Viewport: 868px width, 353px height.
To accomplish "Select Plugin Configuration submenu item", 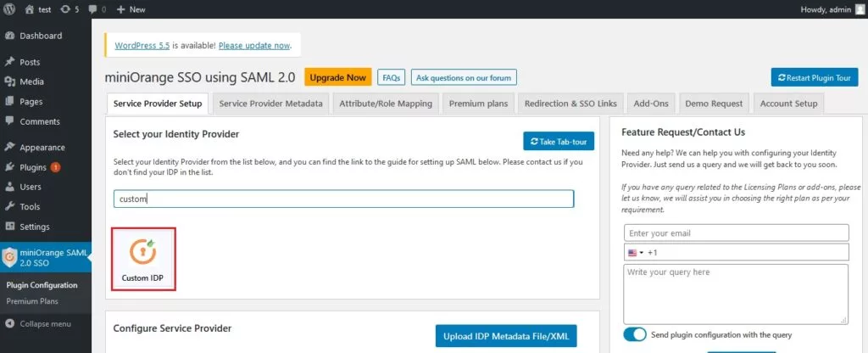I will coord(42,285).
